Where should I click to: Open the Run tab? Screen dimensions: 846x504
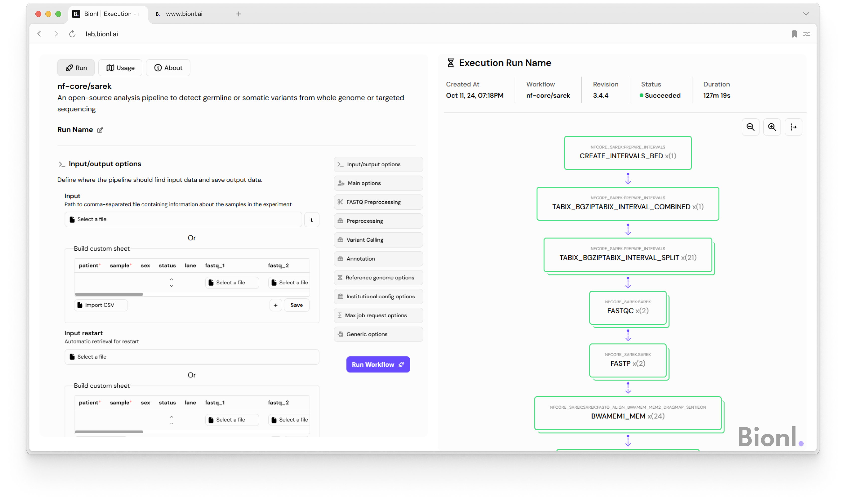(x=76, y=68)
